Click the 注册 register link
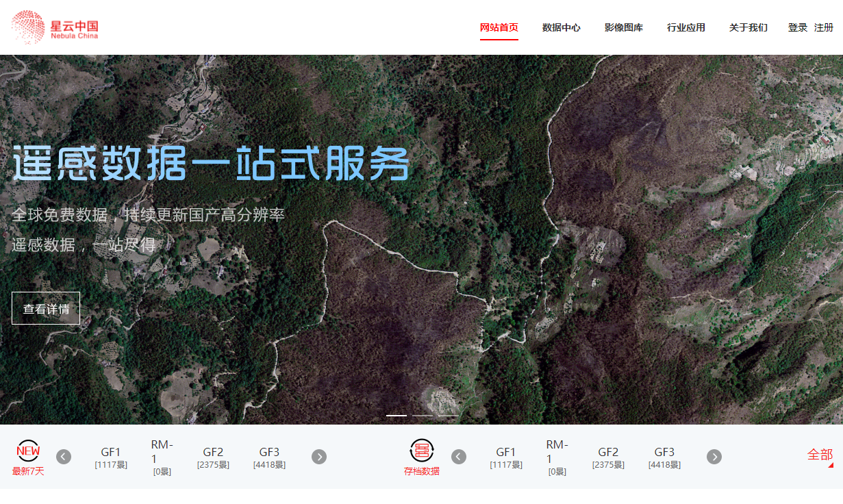The image size is (843, 504). [823, 28]
